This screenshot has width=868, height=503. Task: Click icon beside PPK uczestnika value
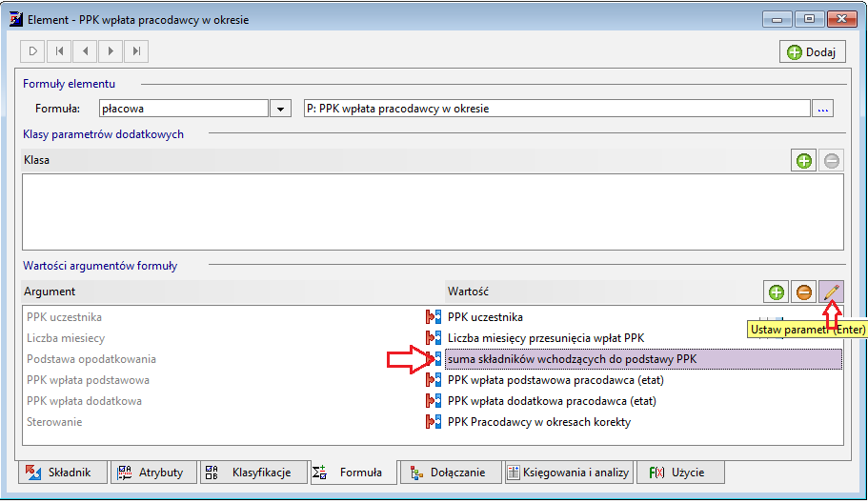tap(434, 317)
